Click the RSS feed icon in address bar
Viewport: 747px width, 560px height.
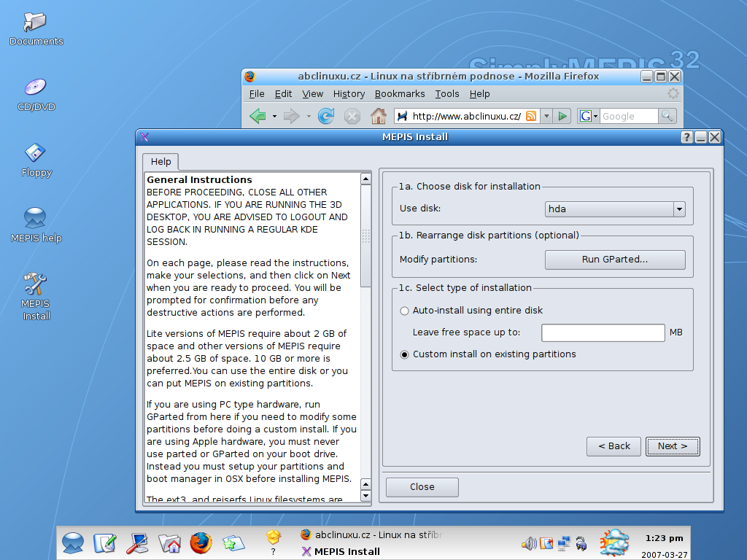tap(531, 116)
